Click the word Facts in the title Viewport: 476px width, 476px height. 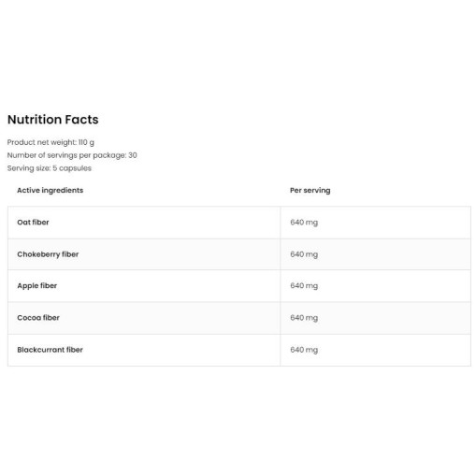[82, 120]
